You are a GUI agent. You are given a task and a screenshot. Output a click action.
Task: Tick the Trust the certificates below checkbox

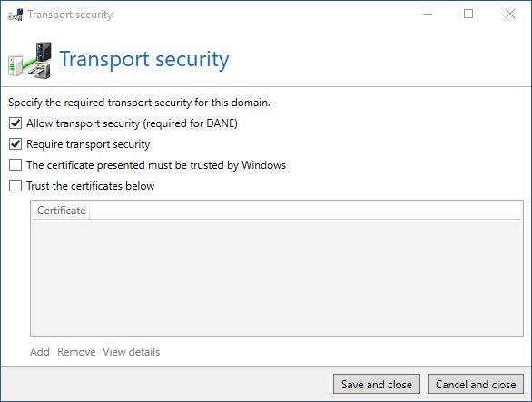click(x=15, y=186)
